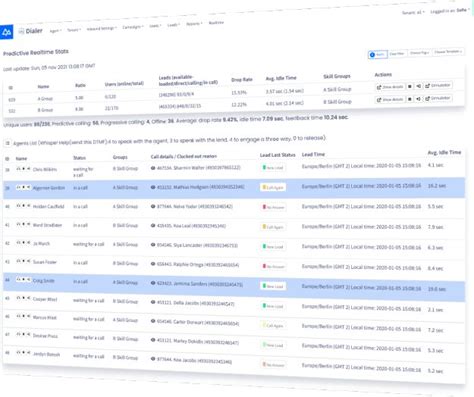Expand the Logged in as user menu
Viewport: 474px width, 397px height.
(x=449, y=11)
